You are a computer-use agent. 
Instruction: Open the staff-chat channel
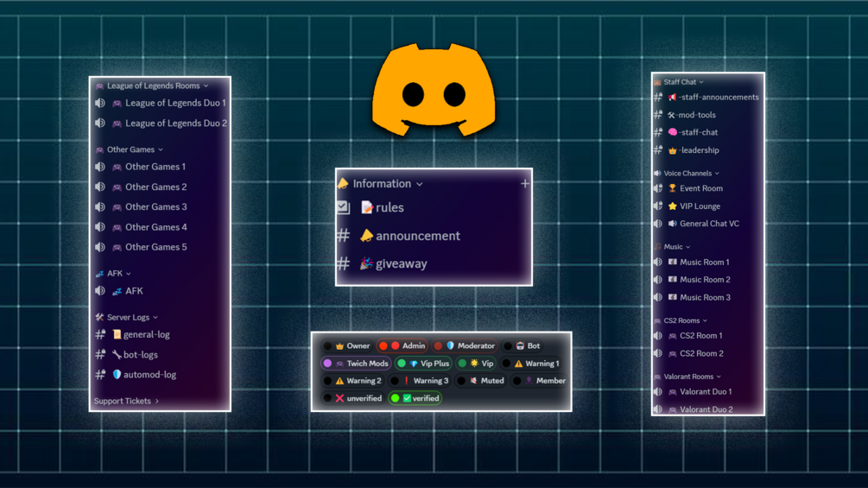click(x=687, y=132)
